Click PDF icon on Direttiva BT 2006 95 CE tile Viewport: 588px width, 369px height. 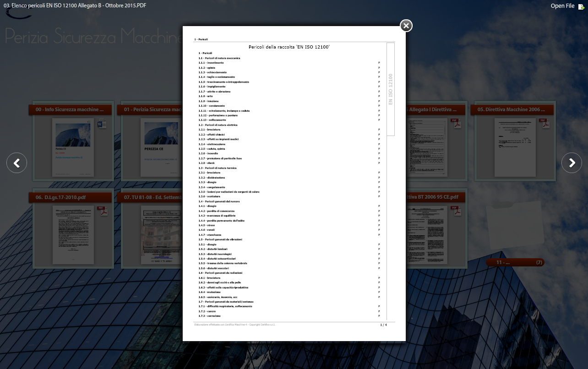(456, 211)
